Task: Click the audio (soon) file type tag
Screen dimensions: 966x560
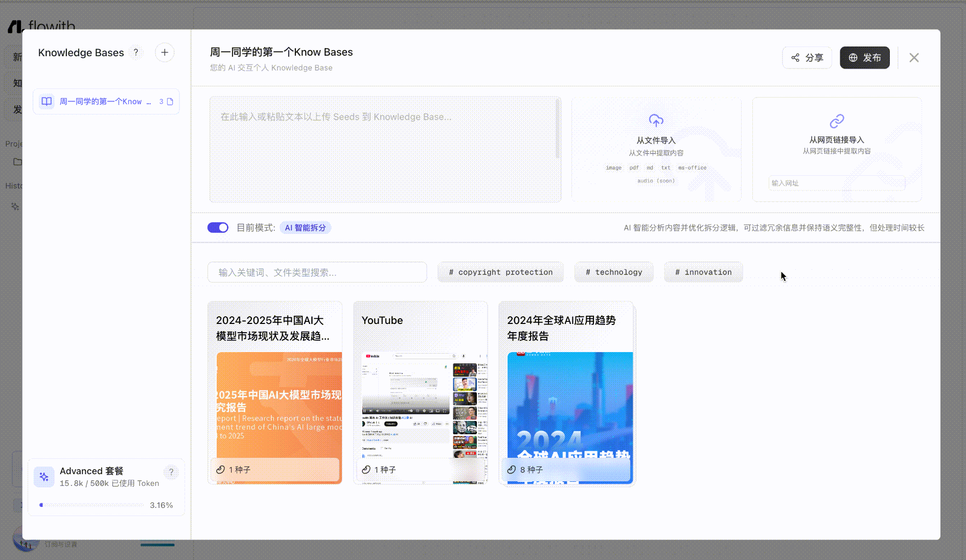Action: click(x=656, y=181)
